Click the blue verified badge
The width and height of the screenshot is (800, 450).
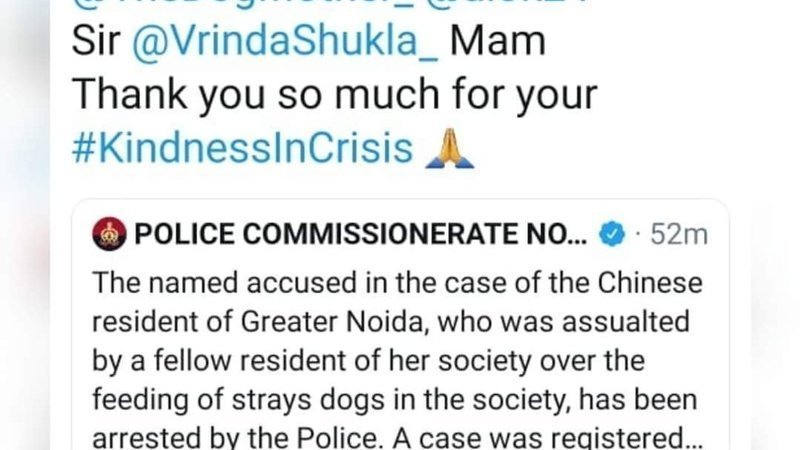pos(611,234)
